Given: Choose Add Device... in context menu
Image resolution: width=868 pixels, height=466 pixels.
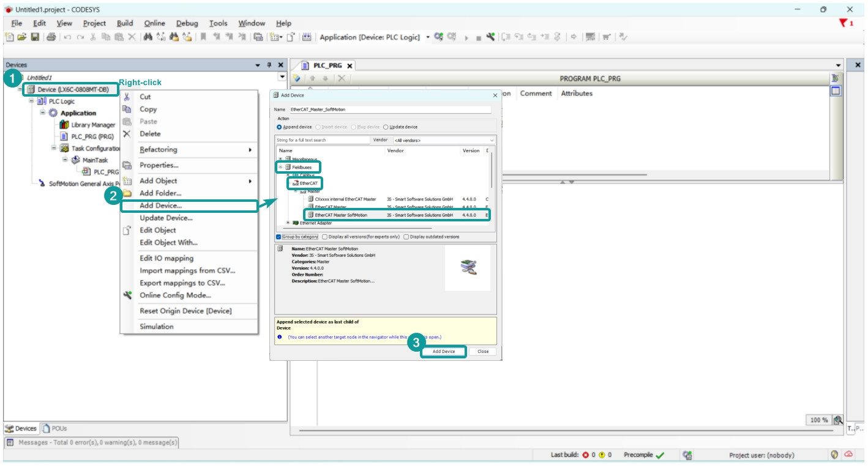Looking at the screenshot, I should [160, 205].
